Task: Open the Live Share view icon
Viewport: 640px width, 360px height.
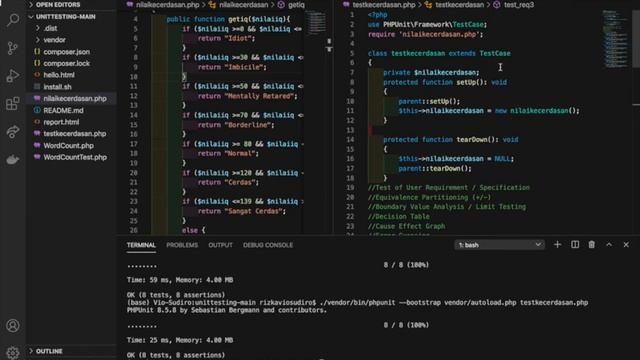Action: pos(13,132)
